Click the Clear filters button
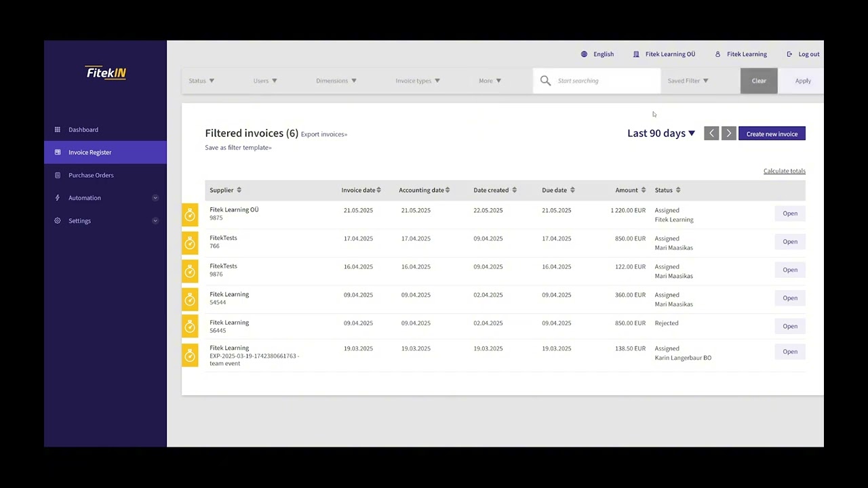The height and width of the screenshot is (488, 868). coord(759,81)
